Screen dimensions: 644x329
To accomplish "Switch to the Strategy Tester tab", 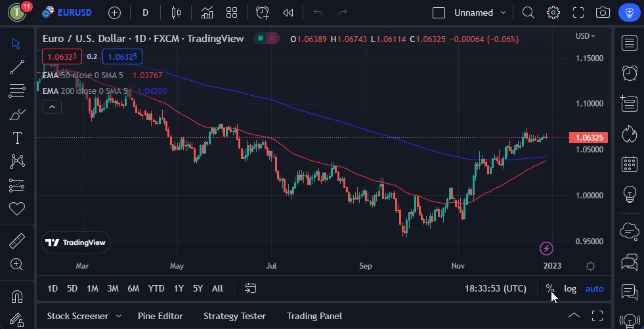I will pos(234,316).
